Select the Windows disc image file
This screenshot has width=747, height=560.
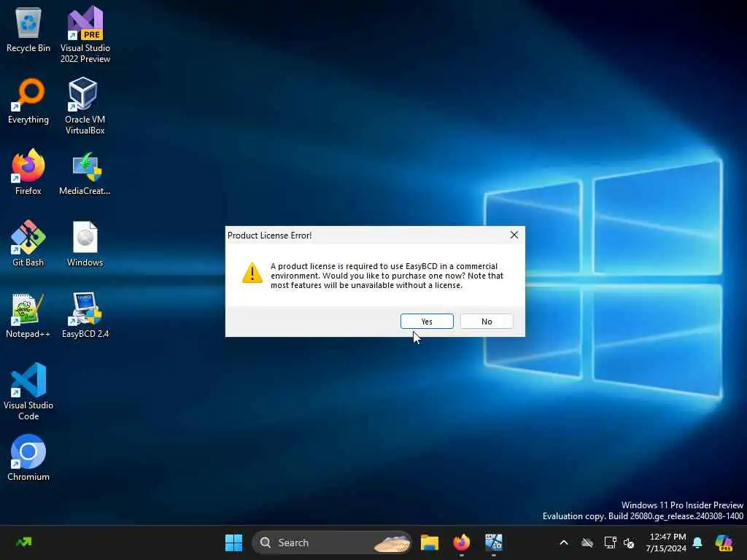85,244
